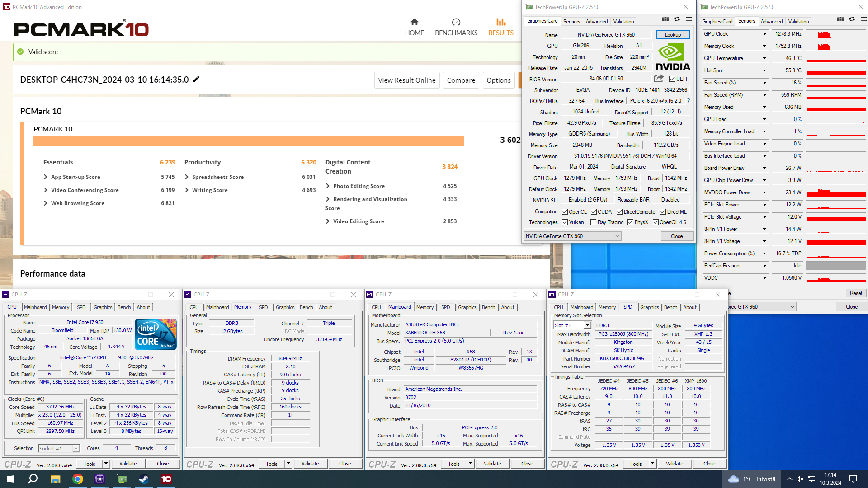868x488 pixels.
Task: Edit the result name with the pencil icon
Action: click(196, 80)
